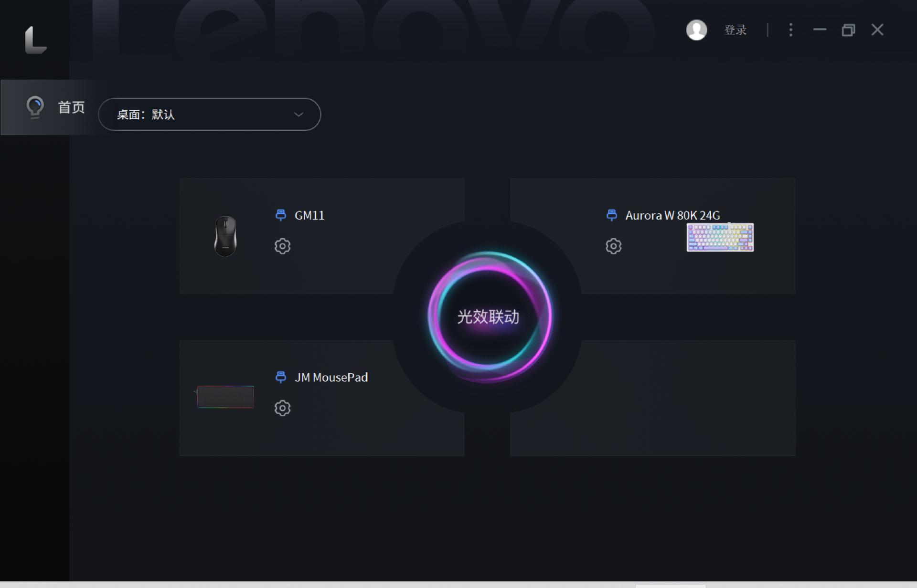Click the GM11 USB connection icon
The image size is (917, 588).
pos(281,215)
